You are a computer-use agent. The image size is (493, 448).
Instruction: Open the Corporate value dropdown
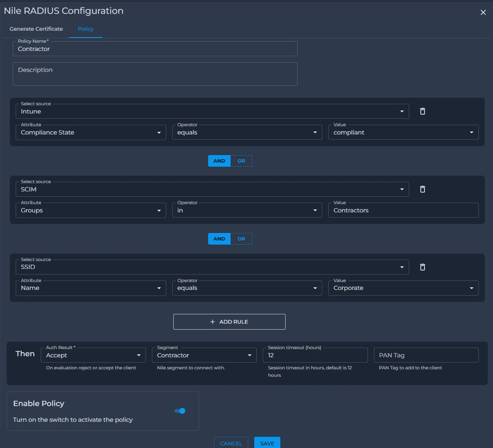404,288
